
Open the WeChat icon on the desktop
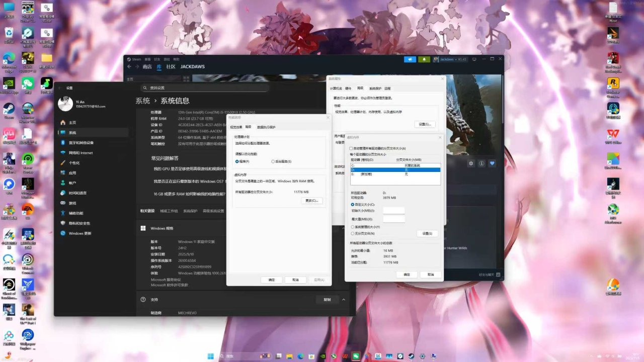(x=28, y=83)
